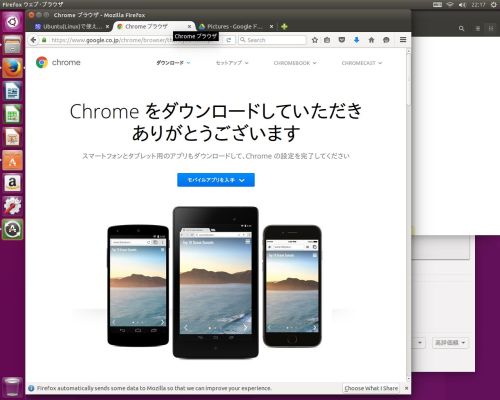
Task: Bookmark this page with the star icon
Action: pos(314,40)
